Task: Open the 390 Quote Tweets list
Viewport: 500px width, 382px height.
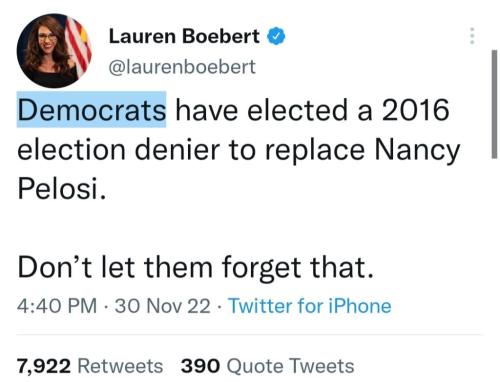Action: [x=267, y=366]
